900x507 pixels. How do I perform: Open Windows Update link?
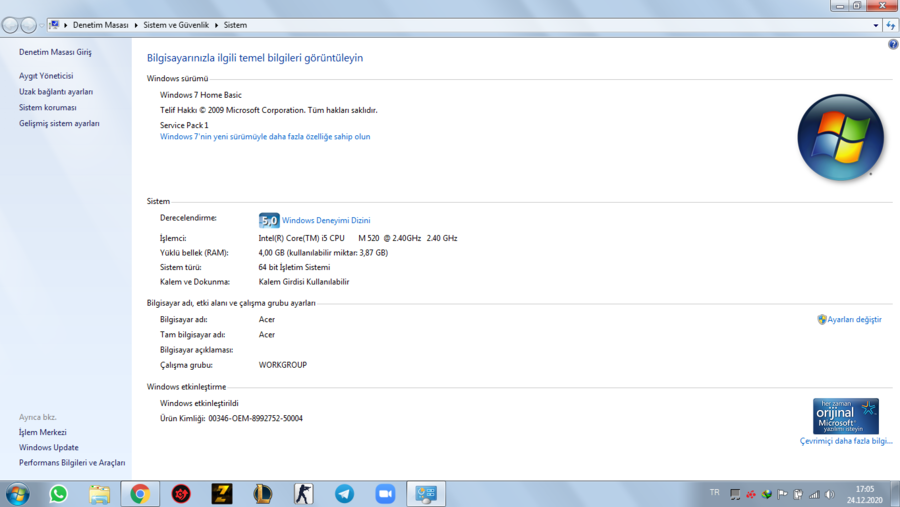tap(49, 447)
